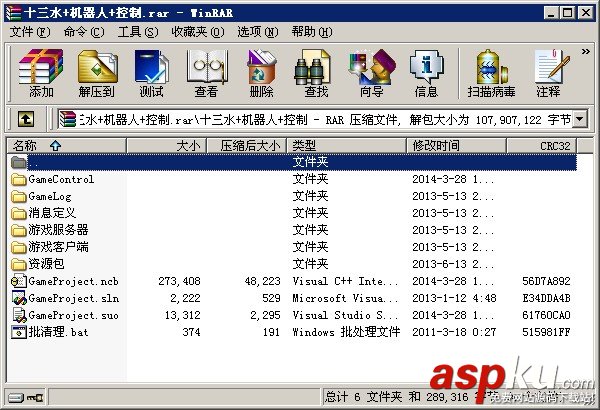
Task: Select the GameLog folder
Action: [41, 196]
